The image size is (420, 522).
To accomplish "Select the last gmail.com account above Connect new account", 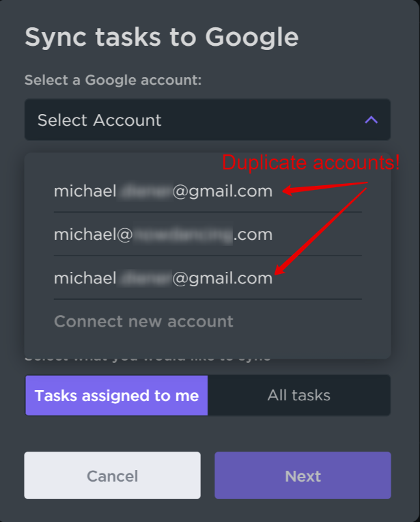I will pyautogui.click(x=208, y=278).
